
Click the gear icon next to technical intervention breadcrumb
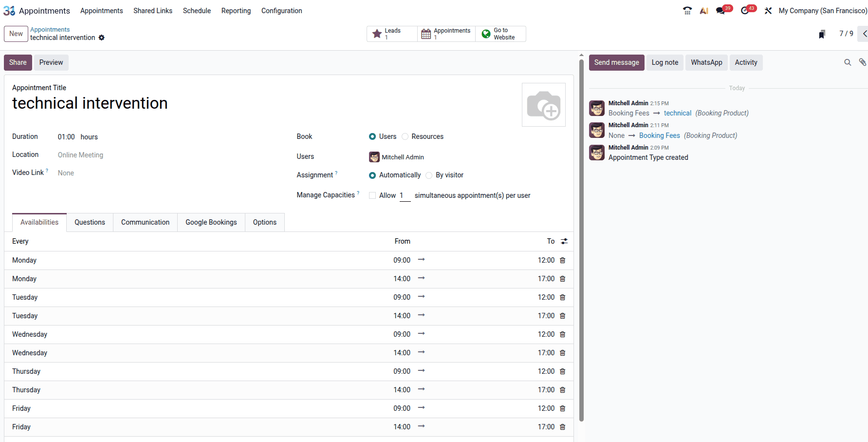tap(102, 38)
